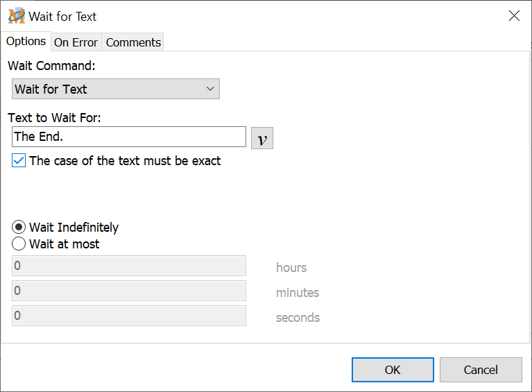532x392 pixels.
Task: Close the Wait for Text dialog
Action: point(514,16)
